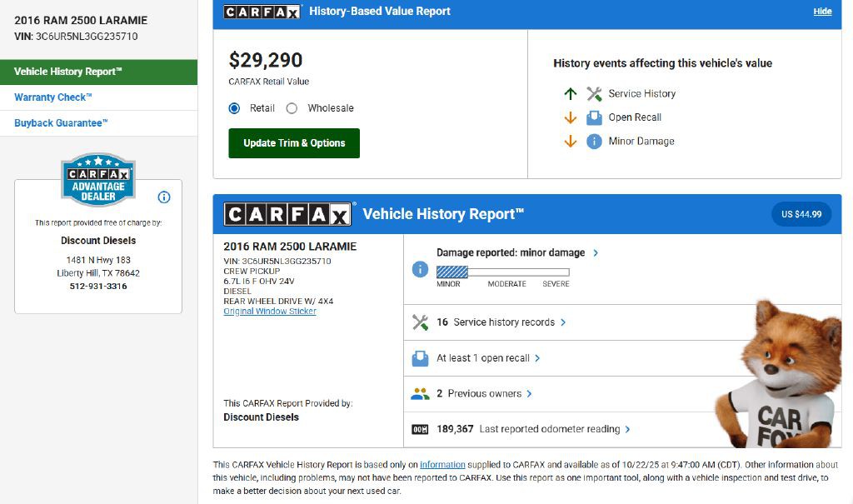Click the damage severity scale bar
Viewport: 853px width, 504px height.
[502, 272]
